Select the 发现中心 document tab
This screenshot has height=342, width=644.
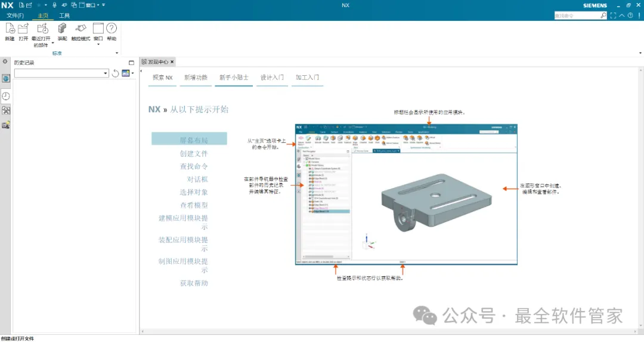(158, 62)
